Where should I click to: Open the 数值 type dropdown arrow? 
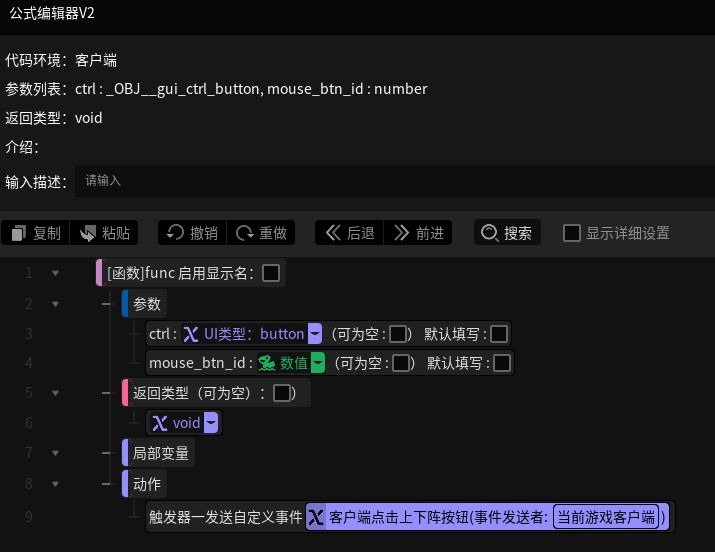pyautogui.click(x=318, y=363)
